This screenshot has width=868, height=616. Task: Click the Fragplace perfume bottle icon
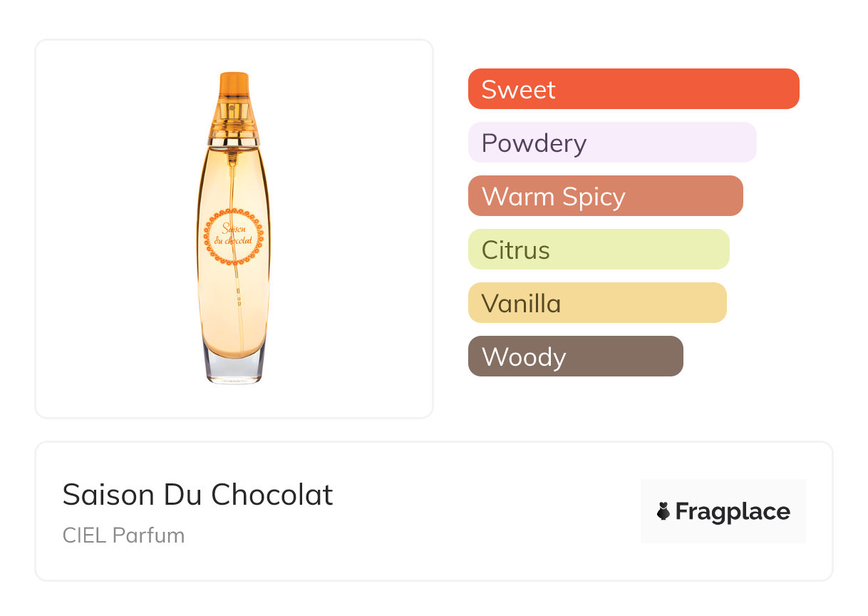click(x=663, y=511)
